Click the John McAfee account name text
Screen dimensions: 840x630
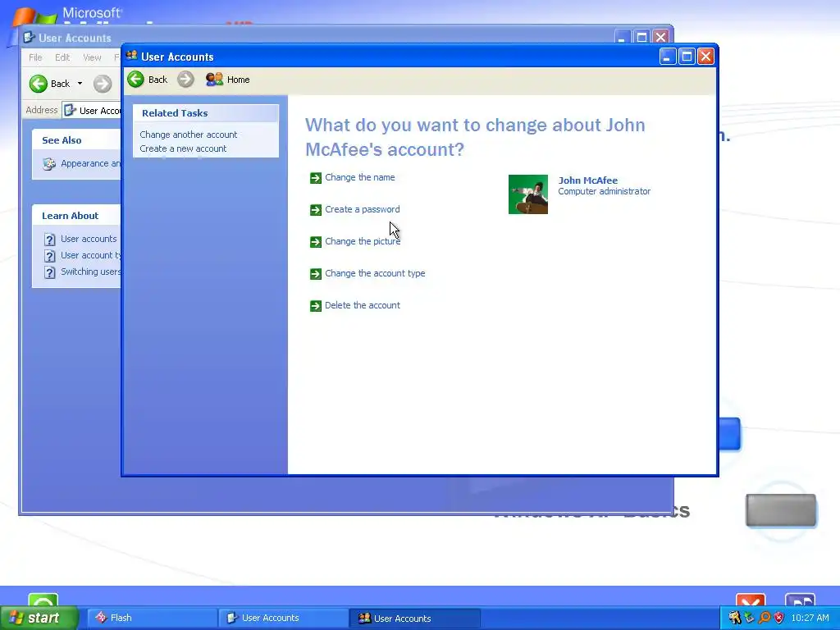587,180
